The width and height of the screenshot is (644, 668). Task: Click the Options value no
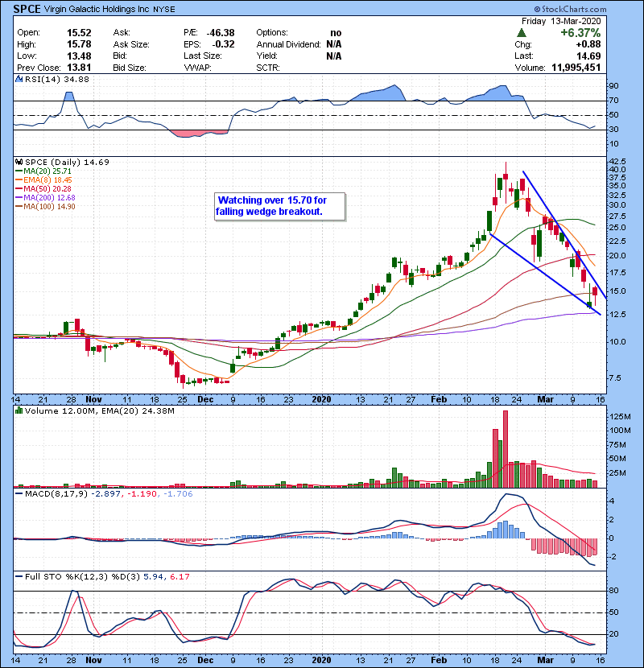(x=336, y=33)
